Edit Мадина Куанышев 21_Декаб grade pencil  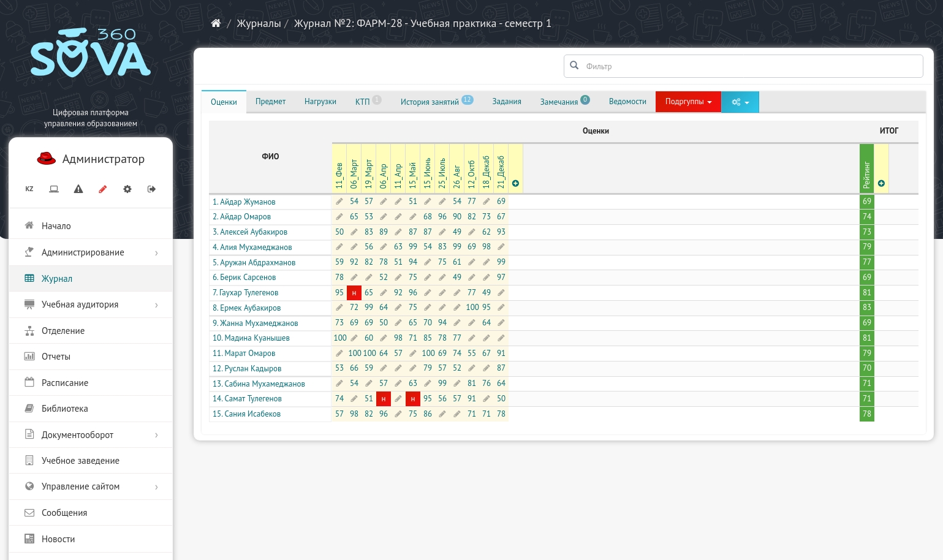point(501,338)
